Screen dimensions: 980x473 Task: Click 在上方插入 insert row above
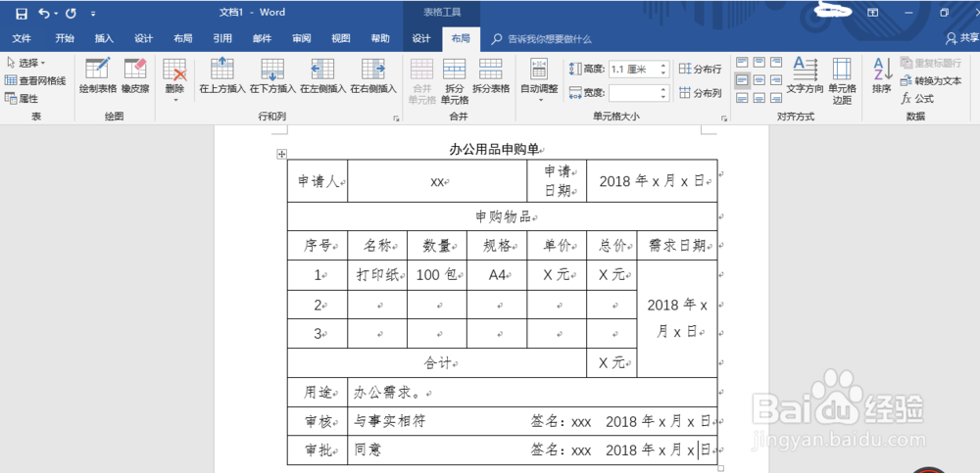tap(222, 76)
